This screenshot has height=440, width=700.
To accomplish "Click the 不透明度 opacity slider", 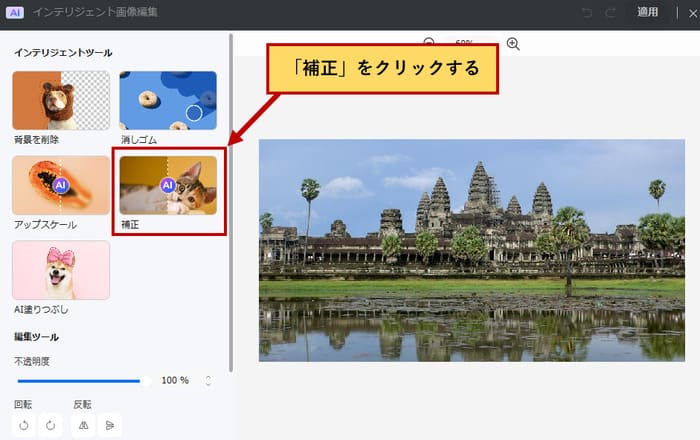I will (84, 381).
